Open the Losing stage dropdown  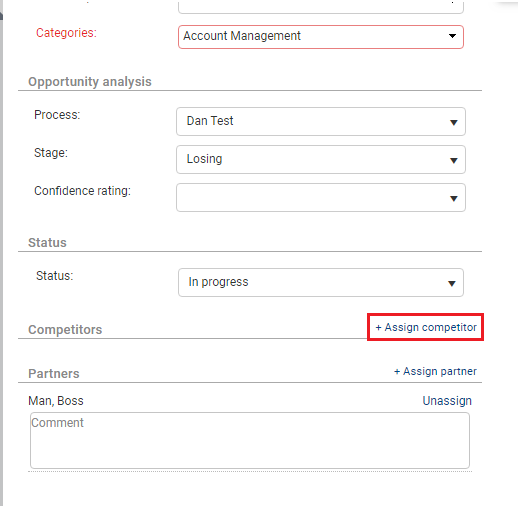click(321, 159)
